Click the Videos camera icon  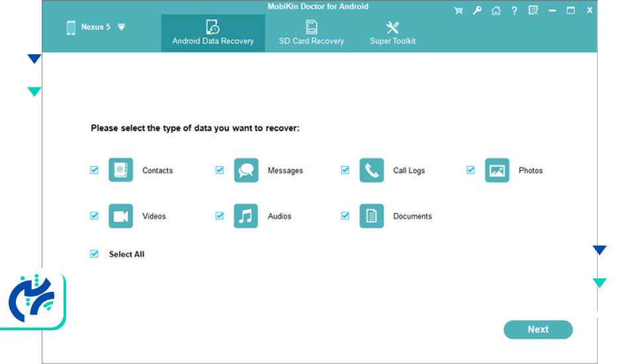(121, 216)
